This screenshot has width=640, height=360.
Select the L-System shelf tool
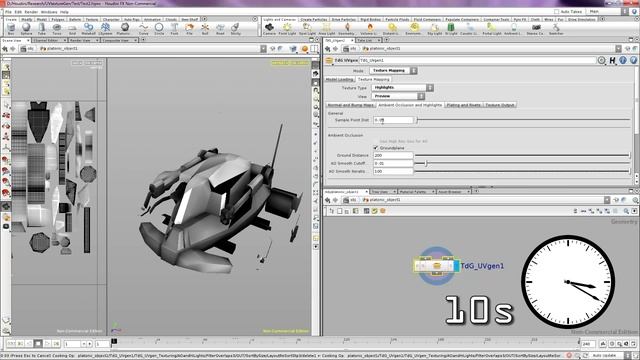(x=105, y=29)
